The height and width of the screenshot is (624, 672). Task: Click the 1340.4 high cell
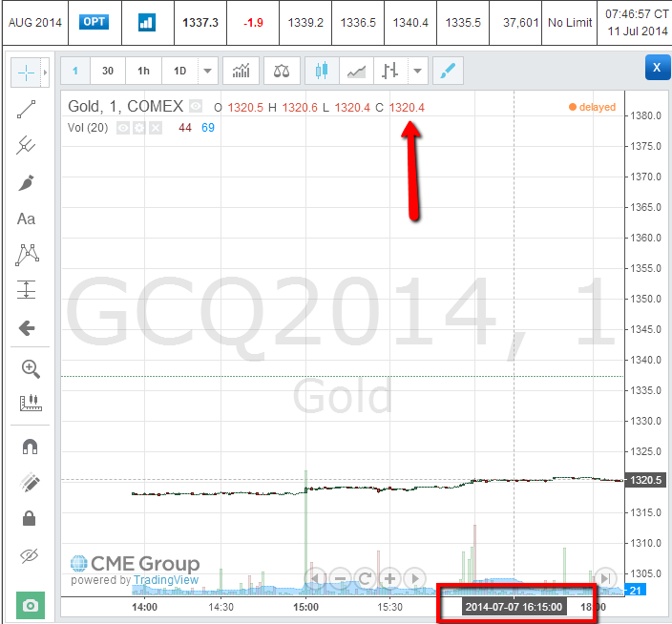[410, 22]
